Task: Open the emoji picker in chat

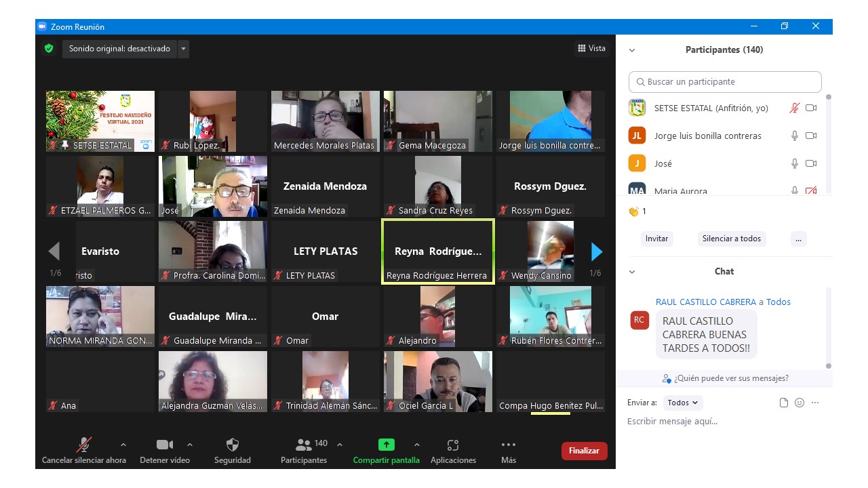Action: click(x=800, y=403)
